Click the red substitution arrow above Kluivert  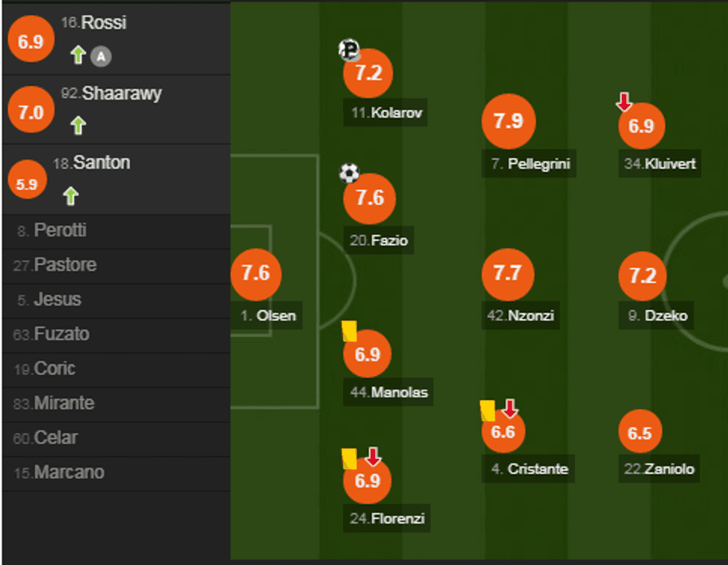[625, 102]
